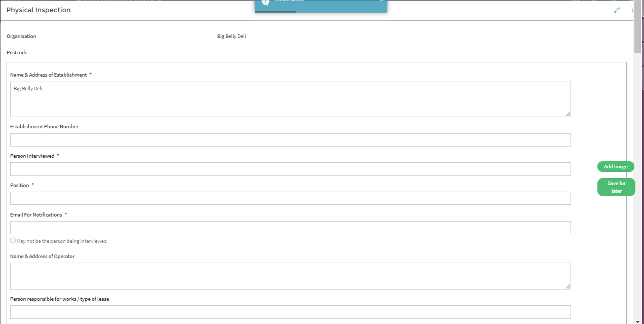The image size is (644, 324).
Task: Click the Establishment Phone Number field
Action: coord(290,140)
